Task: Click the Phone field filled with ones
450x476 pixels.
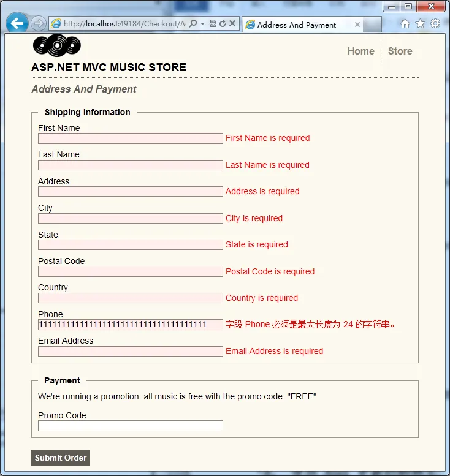Action: [x=131, y=325]
